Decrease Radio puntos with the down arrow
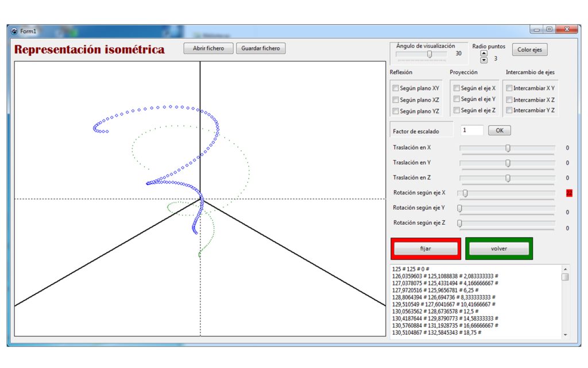Image resolution: width=588 pixels, height=368 pixels. (483, 60)
